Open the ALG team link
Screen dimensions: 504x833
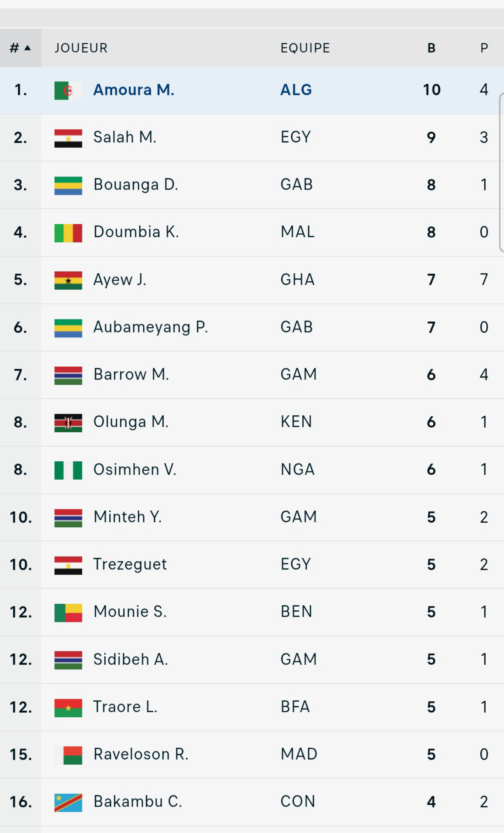[296, 90]
